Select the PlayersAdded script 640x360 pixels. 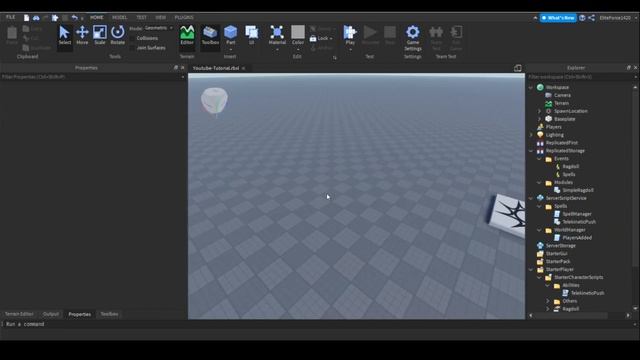[577, 238]
